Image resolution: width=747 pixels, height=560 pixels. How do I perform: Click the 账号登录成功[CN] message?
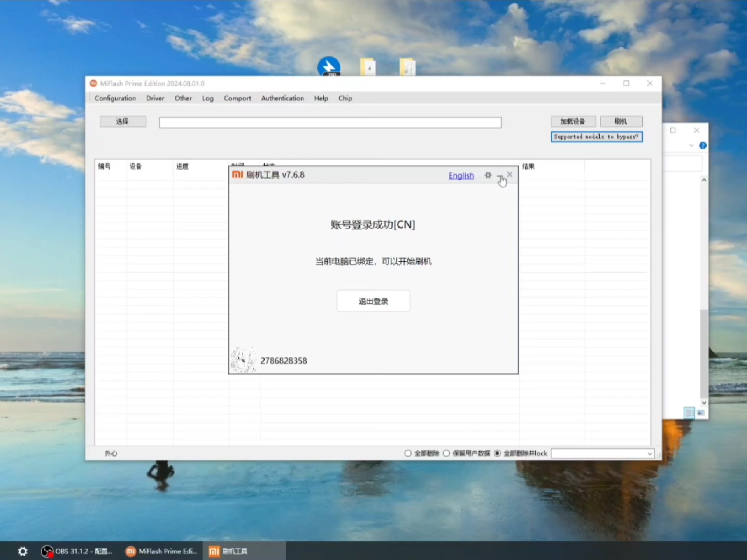[373, 225]
